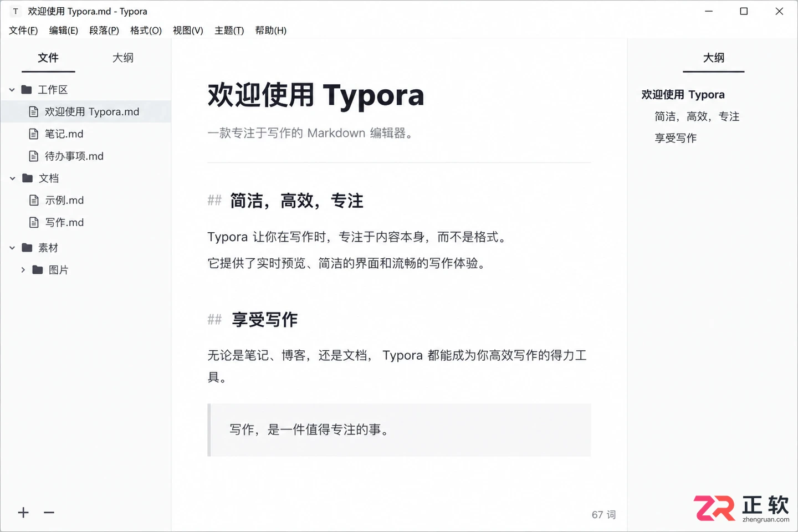798x532 pixels.
Task: Close the Typora window
Action: pyautogui.click(x=779, y=11)
